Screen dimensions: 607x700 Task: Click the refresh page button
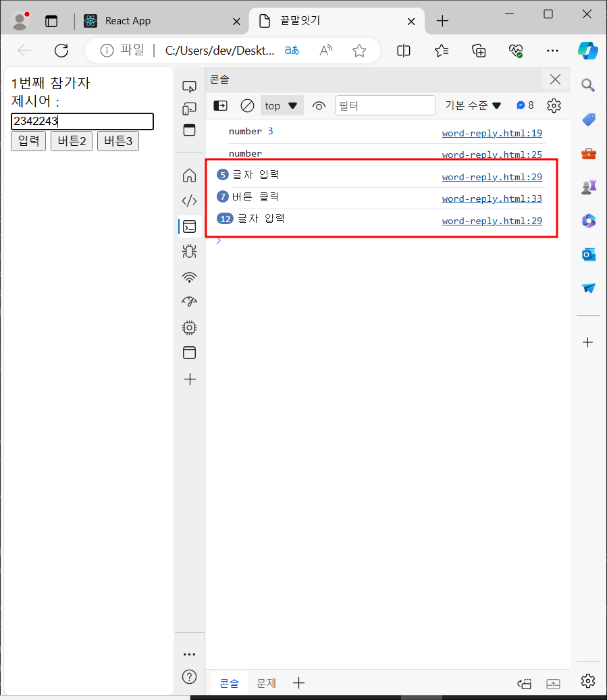tap(61, 51)
